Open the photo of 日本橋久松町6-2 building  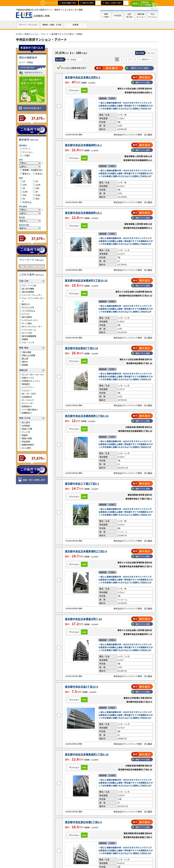pyautogui.click(x=81, y=108)
